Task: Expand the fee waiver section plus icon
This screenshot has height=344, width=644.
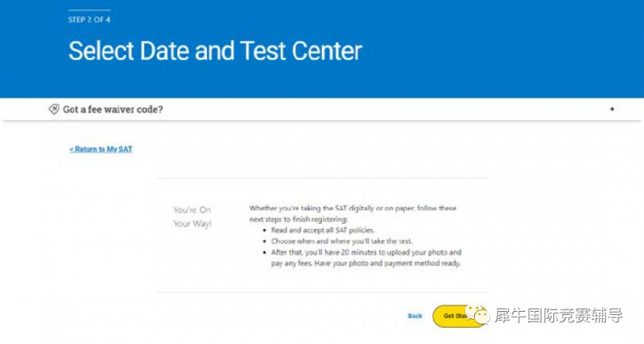Action: [612, 109]
